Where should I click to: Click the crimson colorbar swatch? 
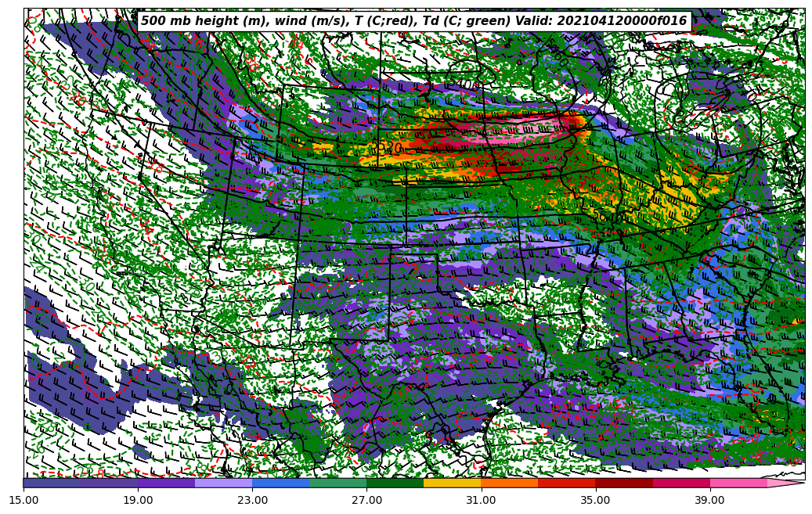pos(680,483)
